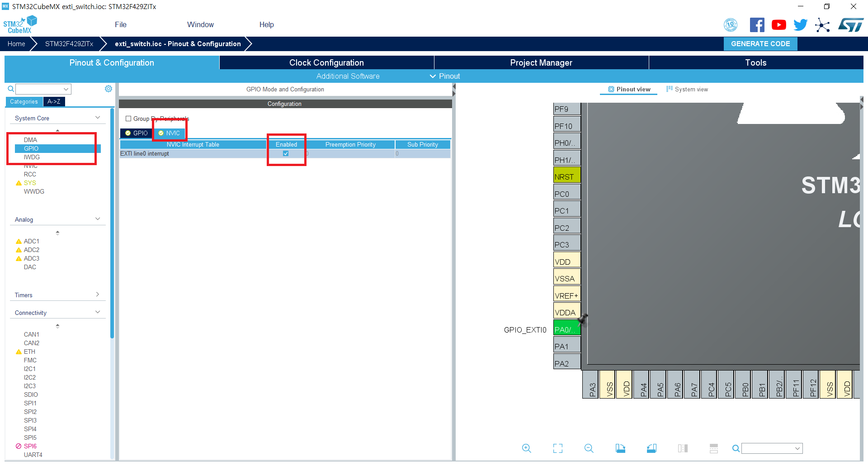This screenshot has height=466, width=868.
Task: Select the Categories view tab
Action: coord(24,101)
